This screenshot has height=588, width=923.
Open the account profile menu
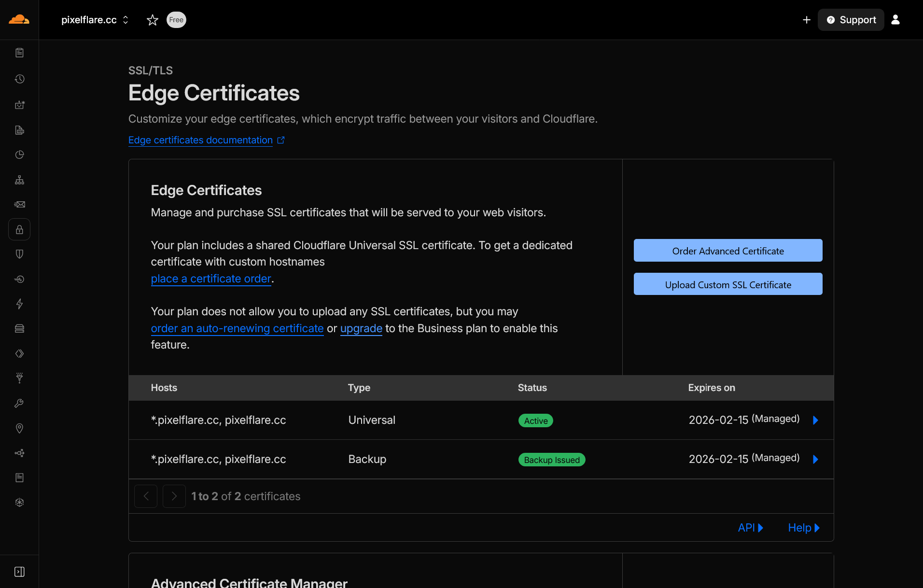[x=895, y=20]
